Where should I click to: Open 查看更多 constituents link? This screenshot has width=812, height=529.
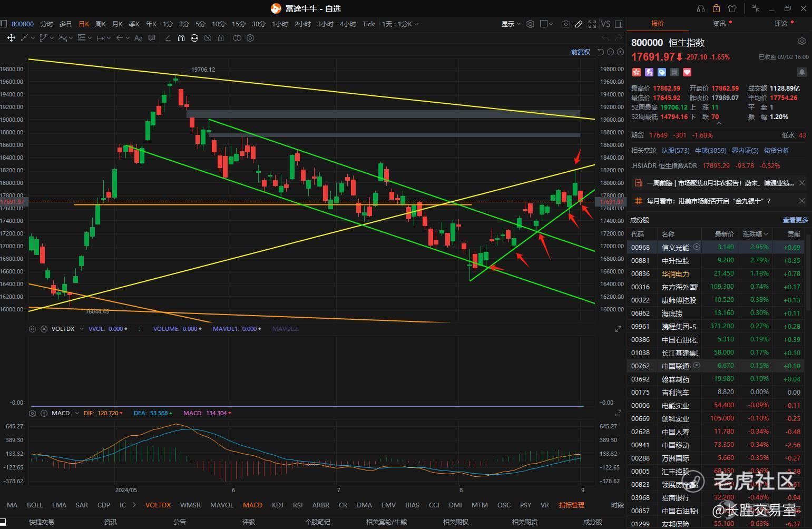click(795, 220)
